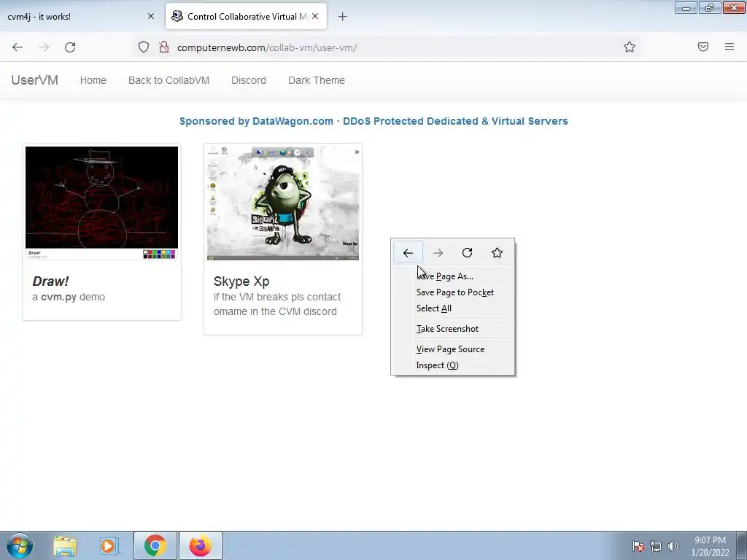The image size is (747, 560).
Task: Open the Save to Pocket toolbar icon
Action: pos(703,47)
